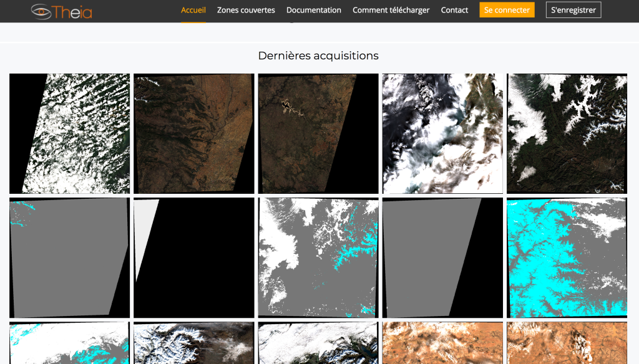The image size is (639, 364).
Task: Open the bottom-row snowy peaks with cloud thumbnail
Action: 194,343
